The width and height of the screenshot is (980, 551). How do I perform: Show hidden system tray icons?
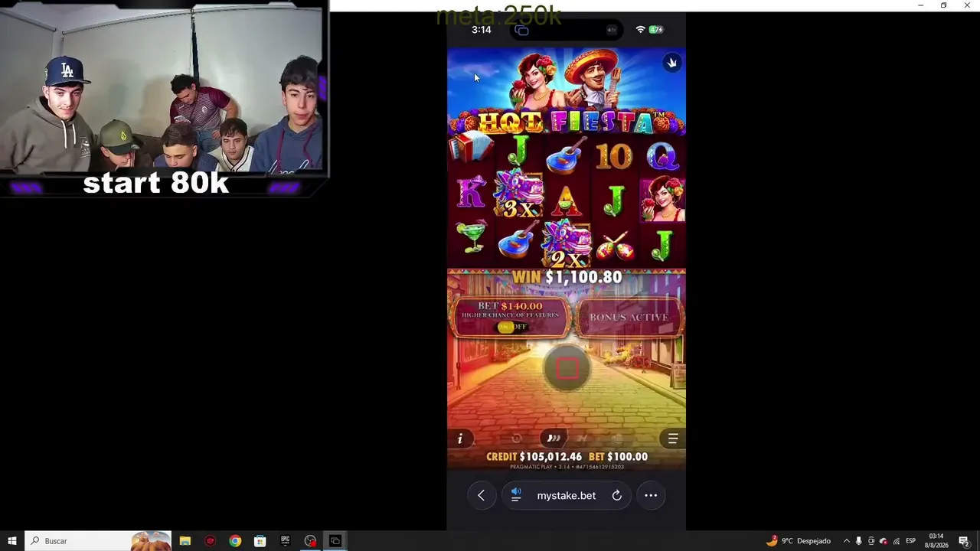[846, 541]
